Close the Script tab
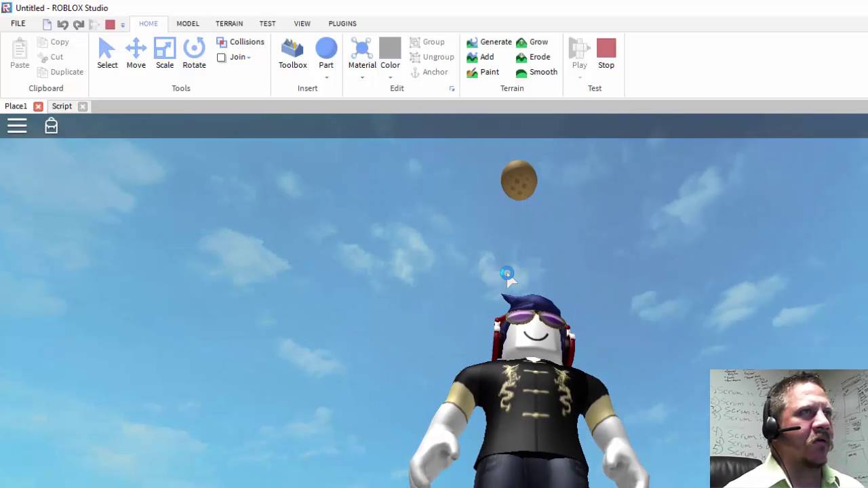This screenshot has width=868, height=488. [83, 106]
